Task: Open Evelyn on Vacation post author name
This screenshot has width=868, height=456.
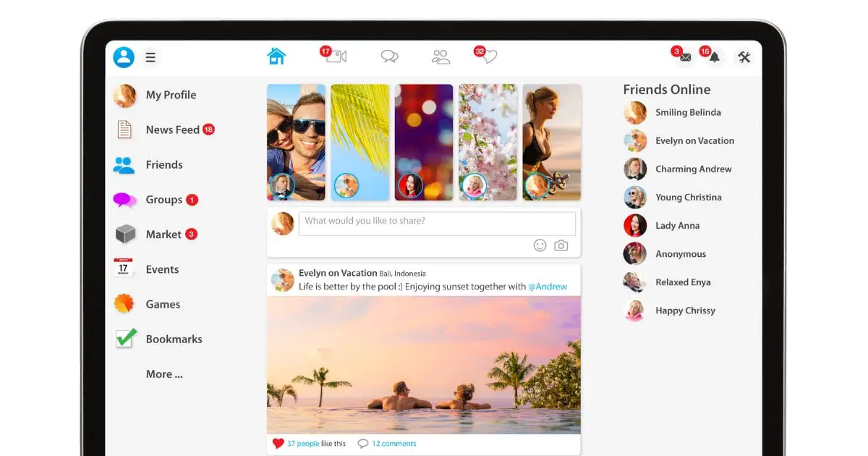Action: tap(338, 274)
